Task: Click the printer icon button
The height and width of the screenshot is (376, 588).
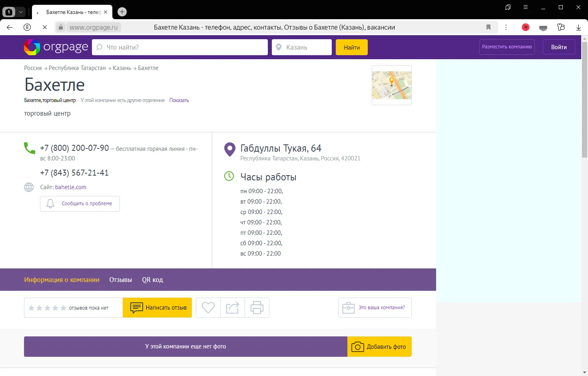Action: (x=257, y=308)
